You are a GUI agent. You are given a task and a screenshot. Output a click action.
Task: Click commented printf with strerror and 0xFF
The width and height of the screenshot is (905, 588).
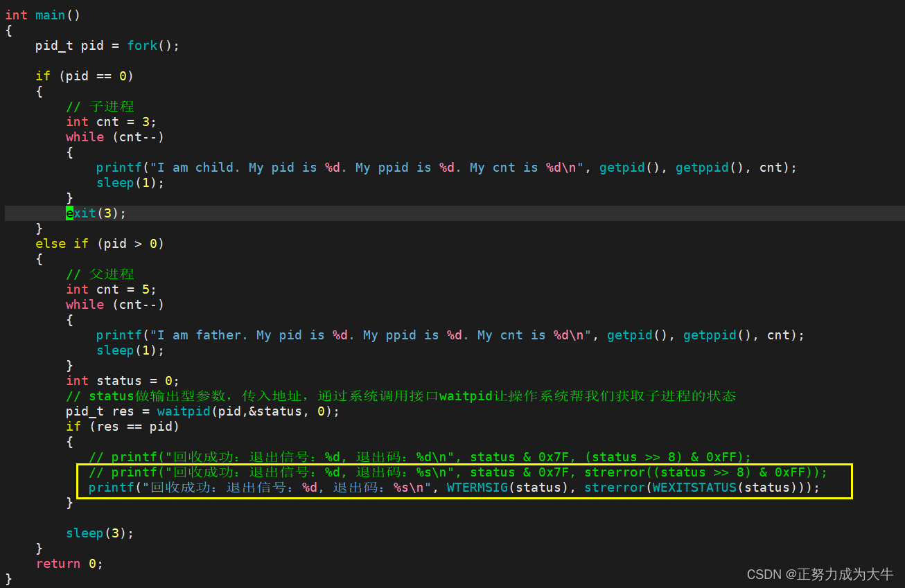tap(458, 472)
